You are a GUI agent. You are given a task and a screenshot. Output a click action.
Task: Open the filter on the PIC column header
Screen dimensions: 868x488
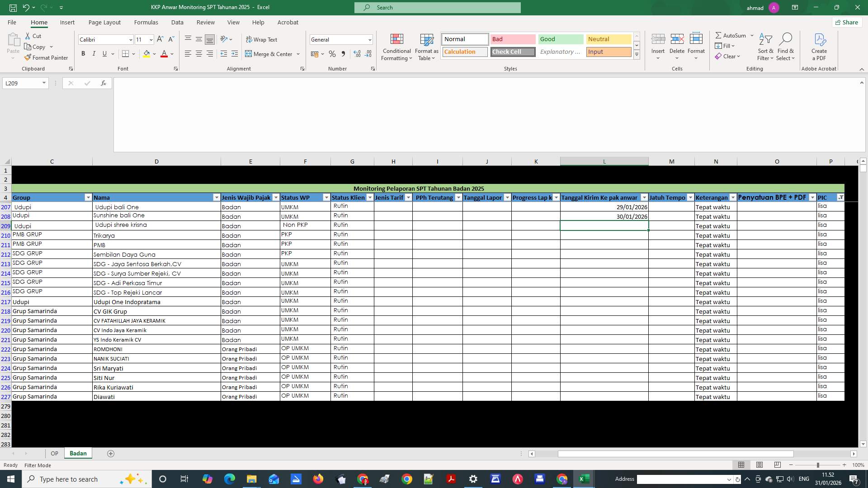click(x=840, y=197)
